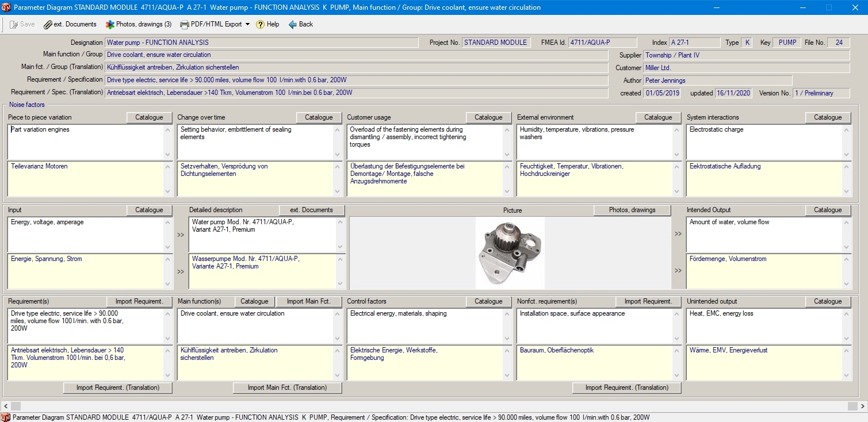Click the Index field showing A 27-1
Image resolution: width=868 pixels, height=422 pixels.
(694, 43)
